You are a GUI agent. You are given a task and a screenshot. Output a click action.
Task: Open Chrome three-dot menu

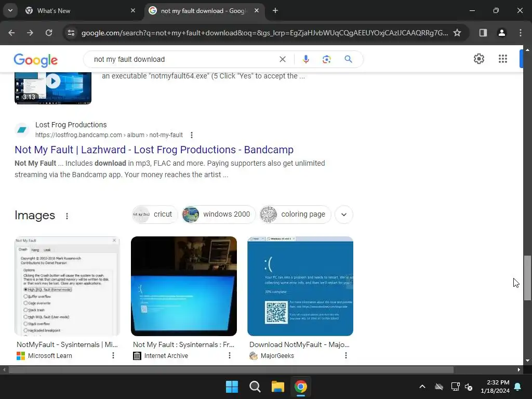521,33
